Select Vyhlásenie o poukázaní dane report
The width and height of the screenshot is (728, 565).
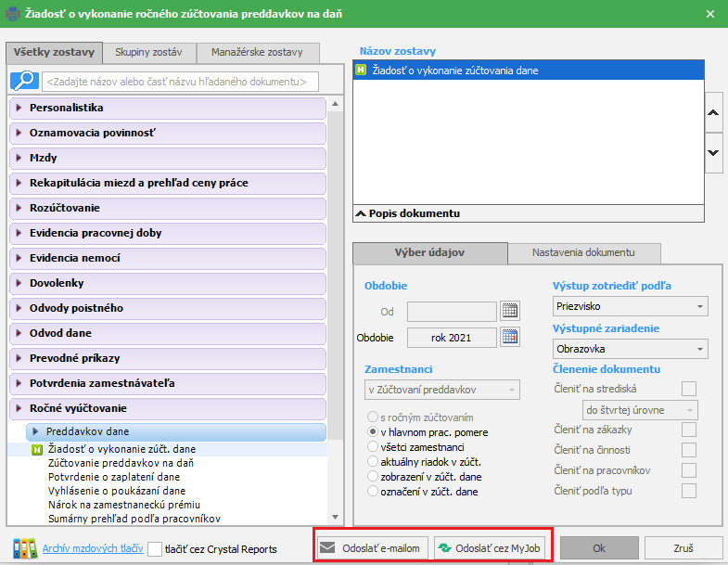117,491
